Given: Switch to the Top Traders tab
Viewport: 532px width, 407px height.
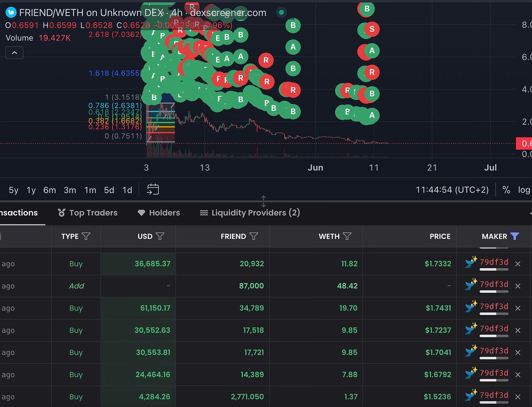Looking at the screenshot, I should click(88, 213).
